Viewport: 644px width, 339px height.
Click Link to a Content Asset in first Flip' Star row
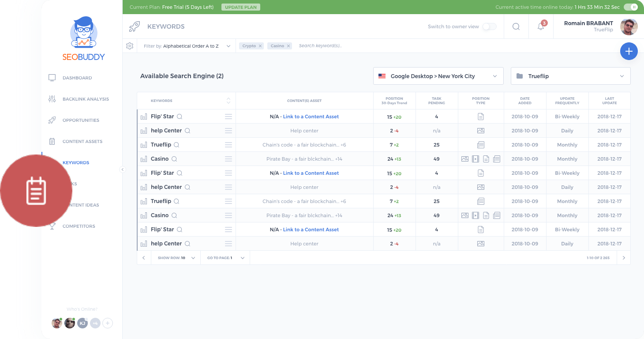coord(311,117)
